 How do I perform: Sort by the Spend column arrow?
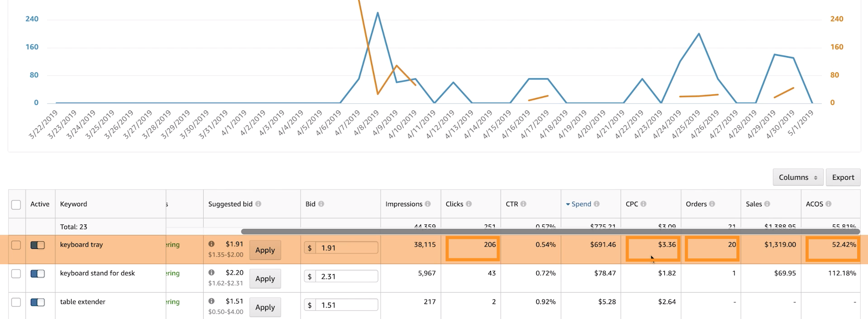click(568, 205)
